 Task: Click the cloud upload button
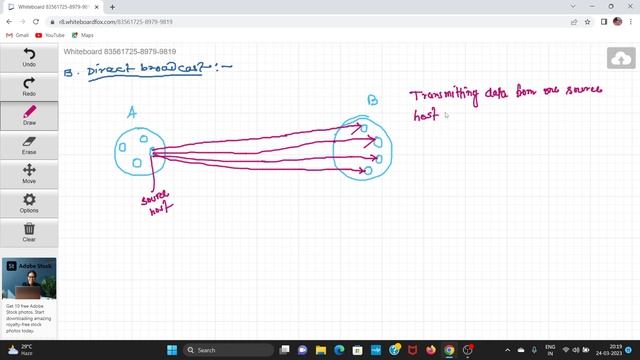click(x=621, y=58)
